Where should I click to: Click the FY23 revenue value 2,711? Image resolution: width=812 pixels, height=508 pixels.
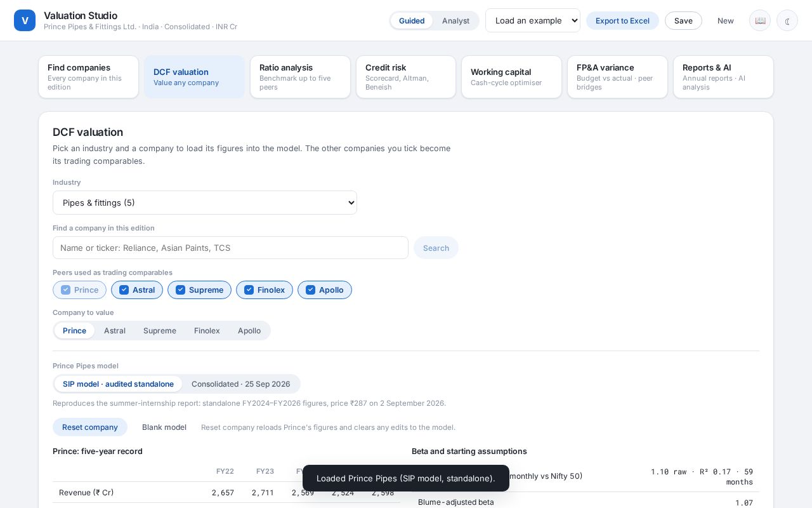pyautogui.click(x=263, y=492)
